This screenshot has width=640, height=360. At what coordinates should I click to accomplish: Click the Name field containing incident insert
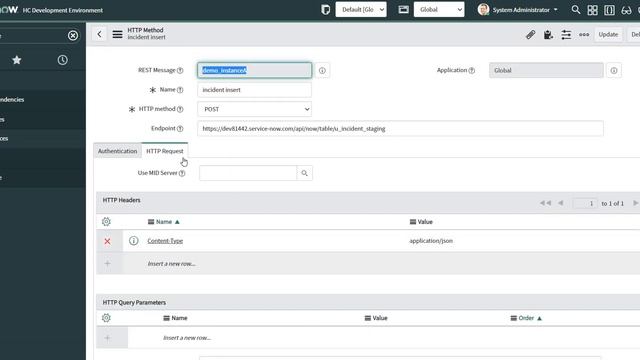click(x=254, y=90)
